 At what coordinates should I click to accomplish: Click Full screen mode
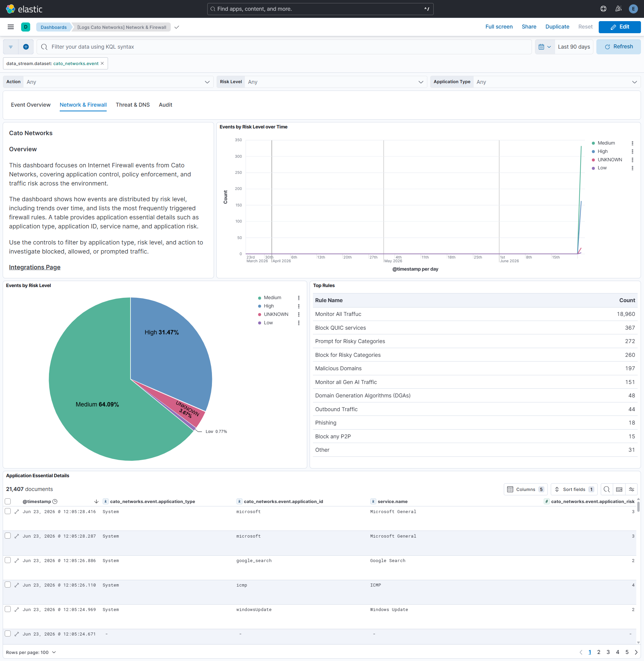[499, 27]
